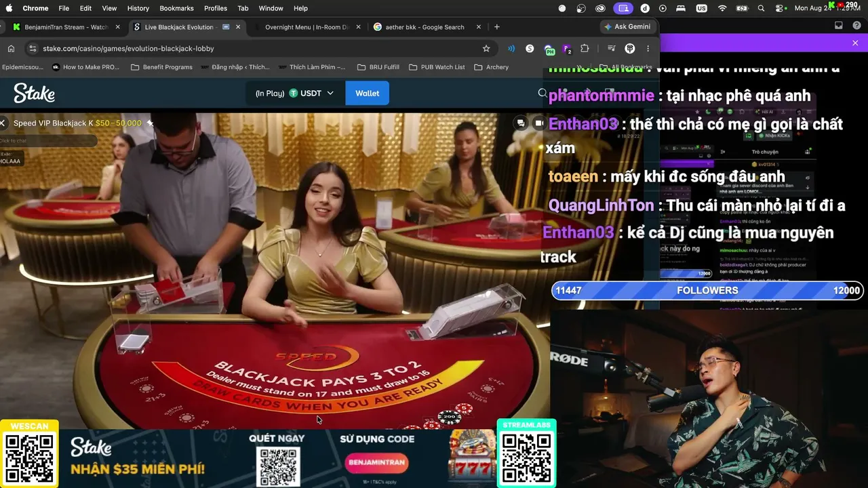Open the Stake site search magnifier
The image size is (868, 488).
[x=542, y=93]
